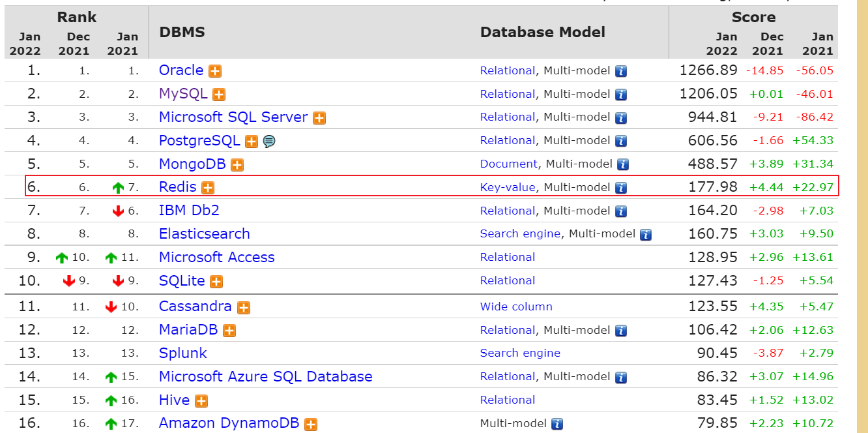868x433 pixels.
Task: Open the Hive DBMS link
Action: click(175, 400)
